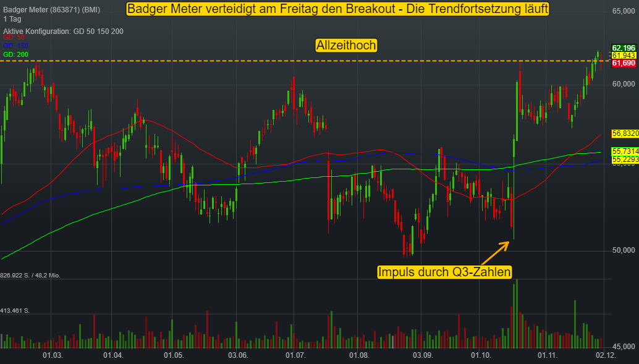Select the red 'GD: 50' legend label
Screen dimensions: 639x364
point(14,38)
